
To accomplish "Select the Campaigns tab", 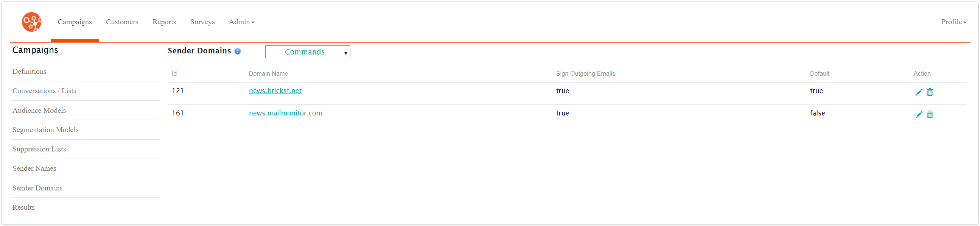I will 75,22.
